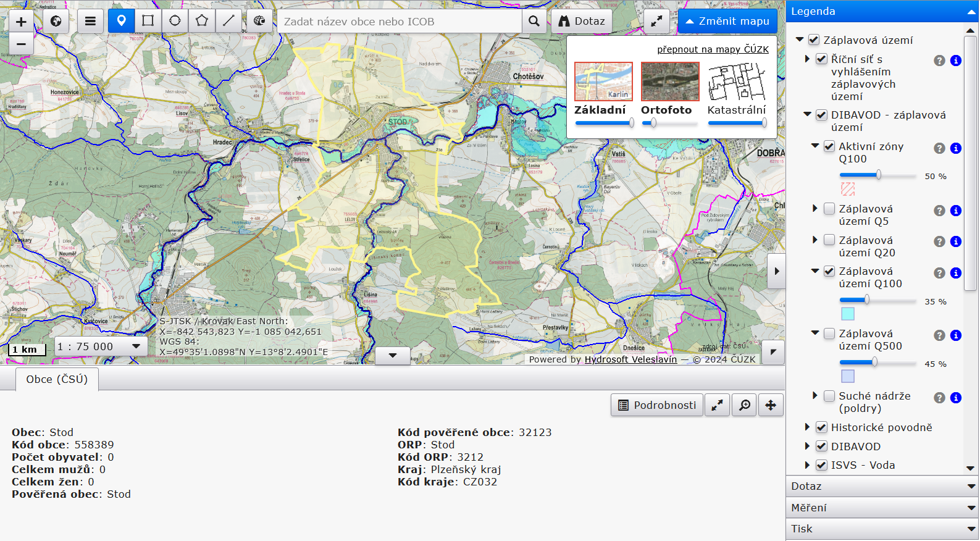Click the globe full-extent icon
This screenshot has height=541, width=980.
point(56,21)
